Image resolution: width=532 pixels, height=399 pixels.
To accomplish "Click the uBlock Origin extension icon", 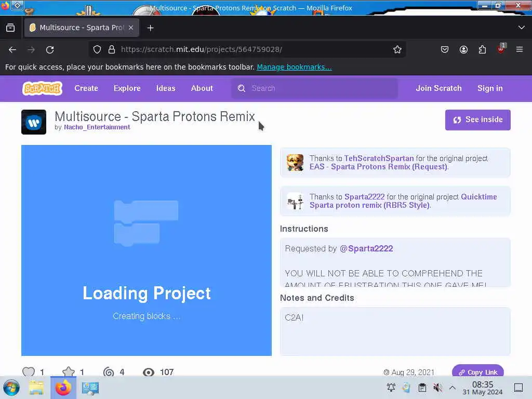I will [x=501, y=49].
